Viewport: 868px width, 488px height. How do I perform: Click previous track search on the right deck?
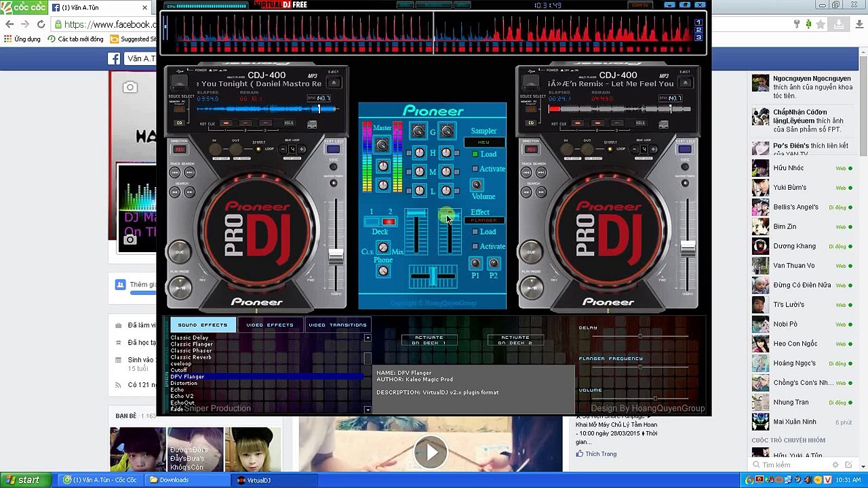(x=526, y=172)
